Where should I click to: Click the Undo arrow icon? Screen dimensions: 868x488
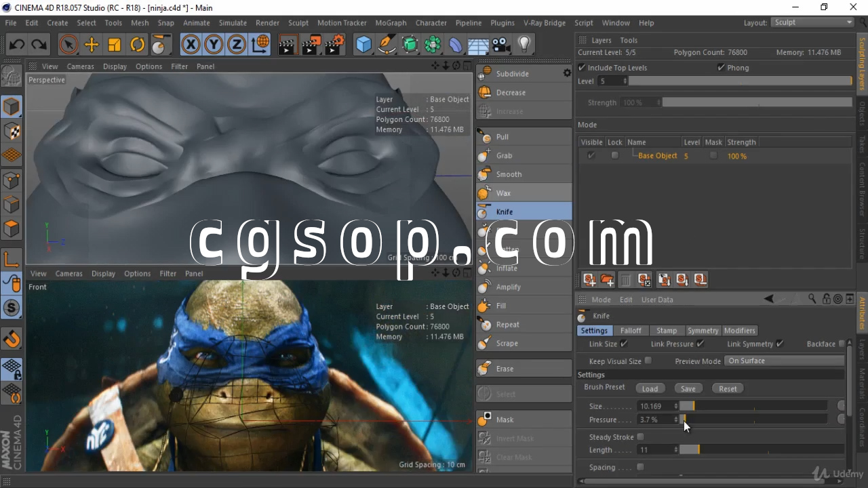coord(17,45)
